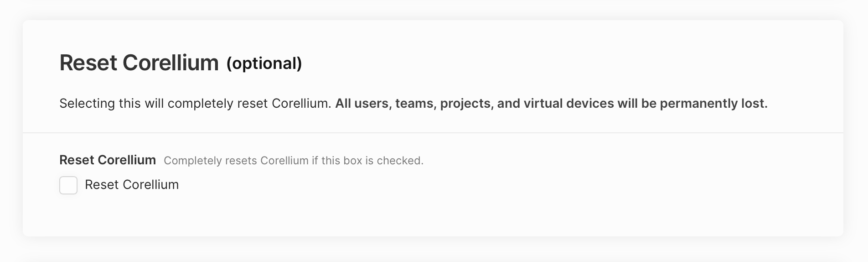Click the '(optional)' text in the heading
The width and height of the screenshot is (868, 262).
[264, 63]
